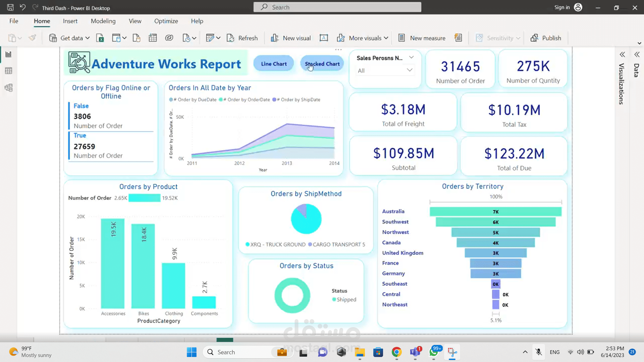Screen dimensions: 644x362
Task: Switch to the Modeling ribbon tab
Action: point(103,21)
